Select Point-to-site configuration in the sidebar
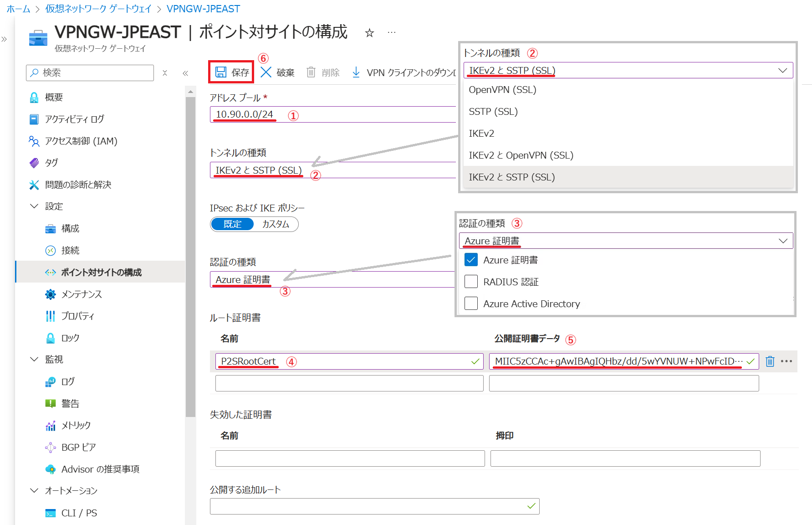This screenshot has height=525, width=812. tap(100, 272)
